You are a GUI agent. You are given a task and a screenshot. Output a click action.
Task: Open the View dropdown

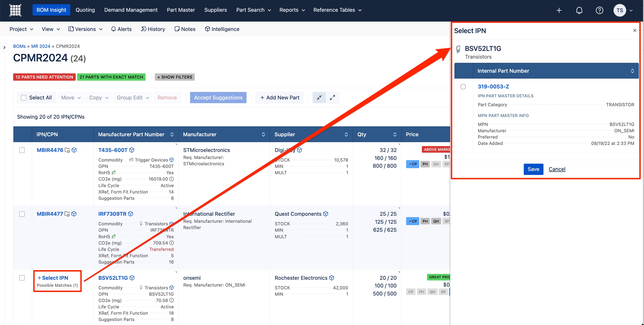(51, 29)
